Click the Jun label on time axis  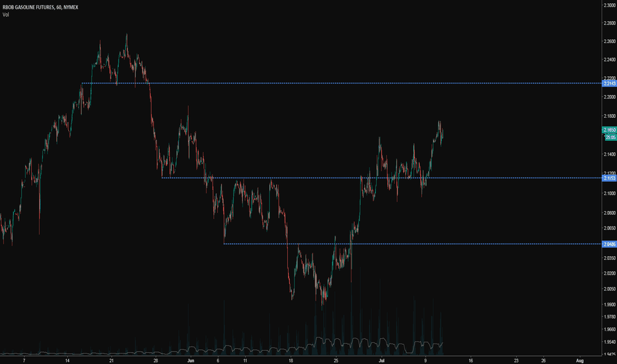click(x=191, y=361)
